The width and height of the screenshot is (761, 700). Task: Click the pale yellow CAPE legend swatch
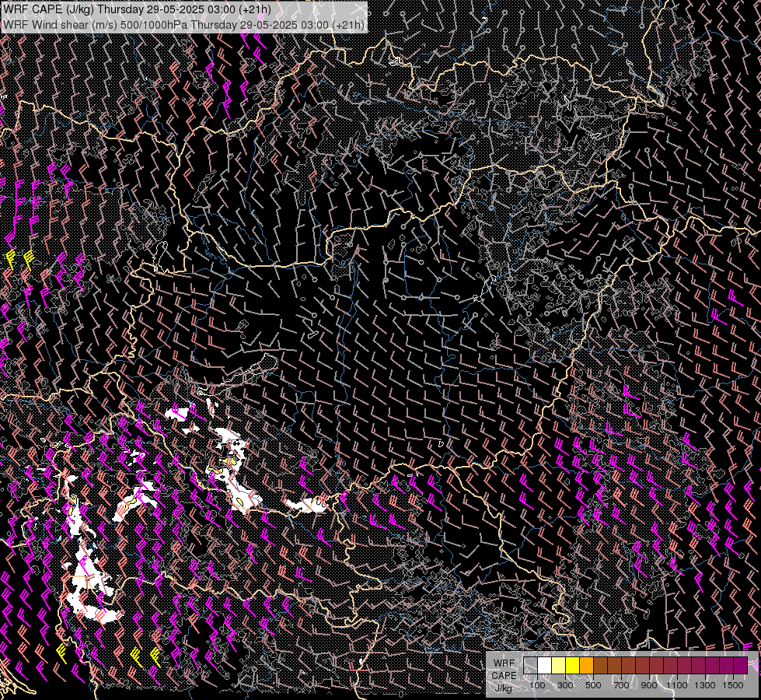(559, 666)
